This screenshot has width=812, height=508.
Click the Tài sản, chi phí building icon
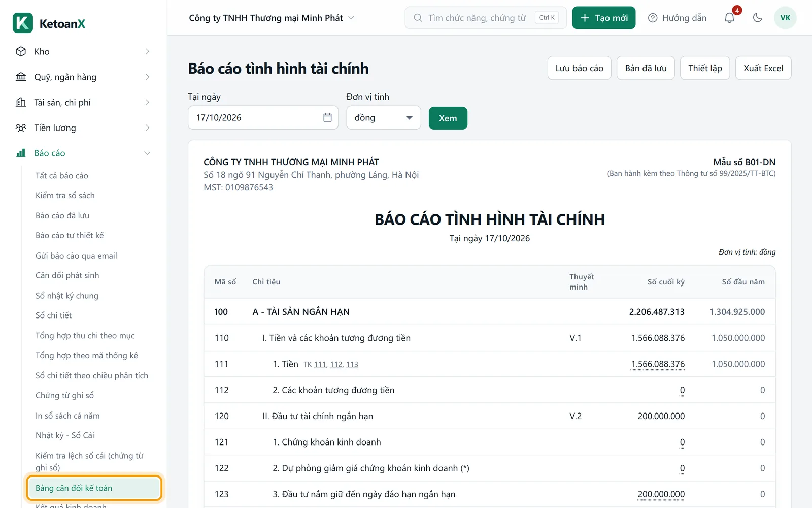[x=21, y=102]
